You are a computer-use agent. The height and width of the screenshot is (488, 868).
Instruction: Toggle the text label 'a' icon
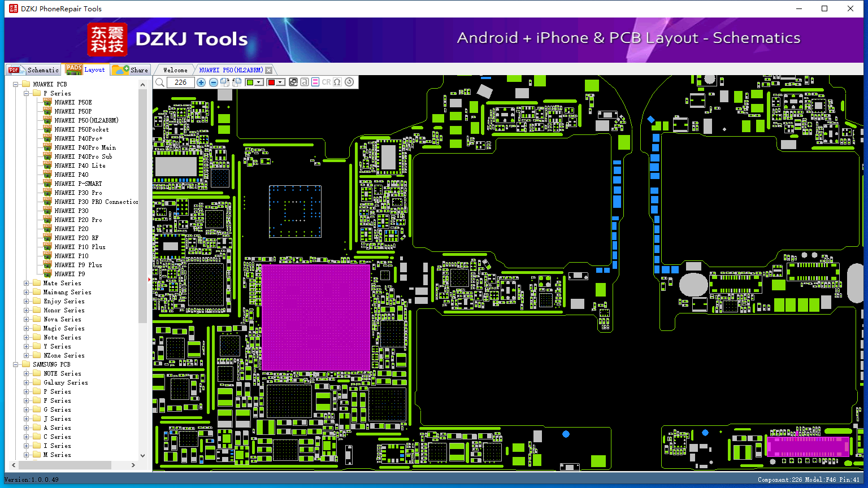click(x=305, y=82)
